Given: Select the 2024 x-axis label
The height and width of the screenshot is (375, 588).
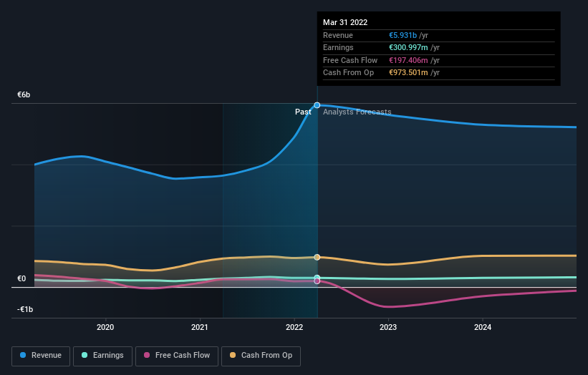Looking at the screenshot, I should point(483,327).
